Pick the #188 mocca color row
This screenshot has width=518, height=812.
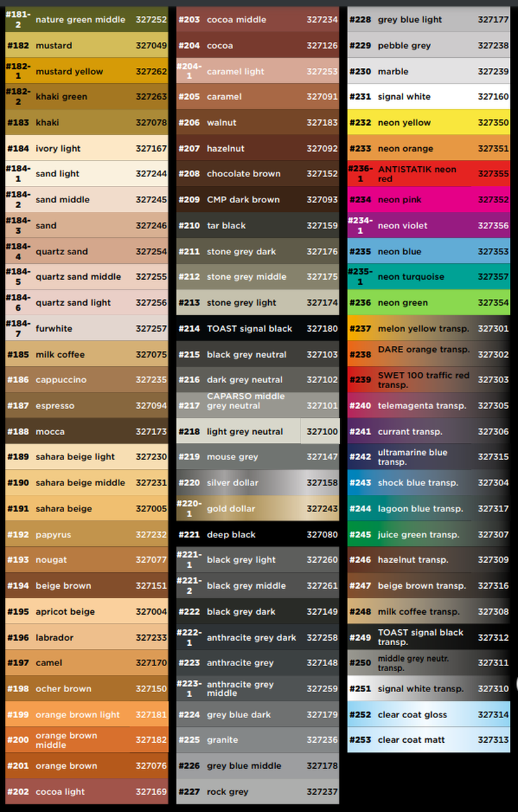(86, 431)
